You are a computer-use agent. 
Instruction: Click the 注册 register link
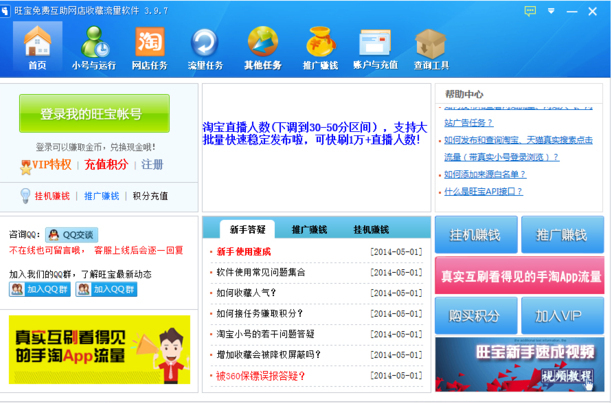pos(152,165)
